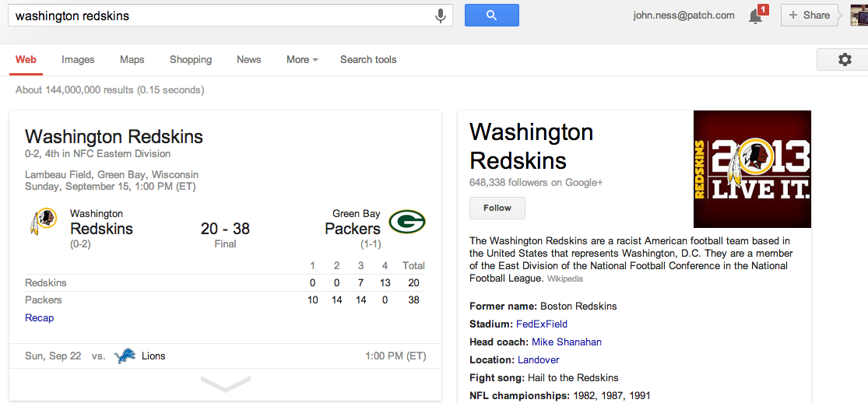868x403 pixels.
Task: Click the Detroit Lions logo icon
Action: (125, 356)
